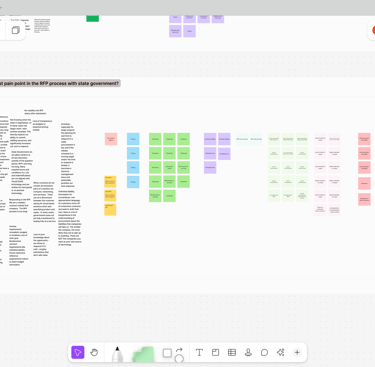Click the lone salmon-pink sticky note beside blue notes
375x367 pixels.
111,139
